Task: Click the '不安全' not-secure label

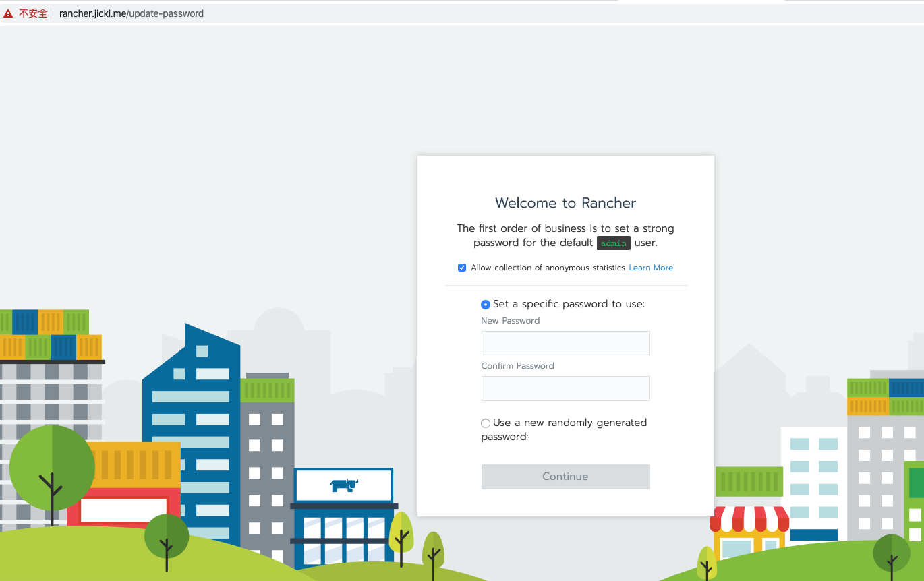Action: point(33,13)
